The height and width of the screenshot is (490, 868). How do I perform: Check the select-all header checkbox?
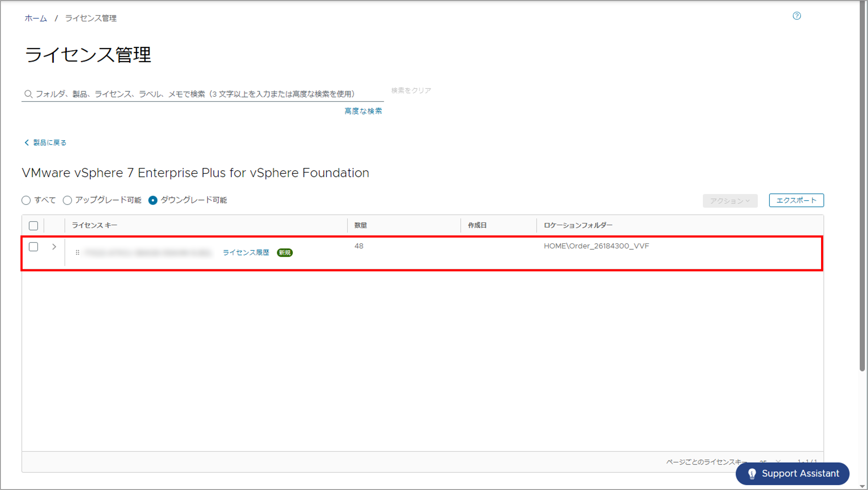[33, 226]
